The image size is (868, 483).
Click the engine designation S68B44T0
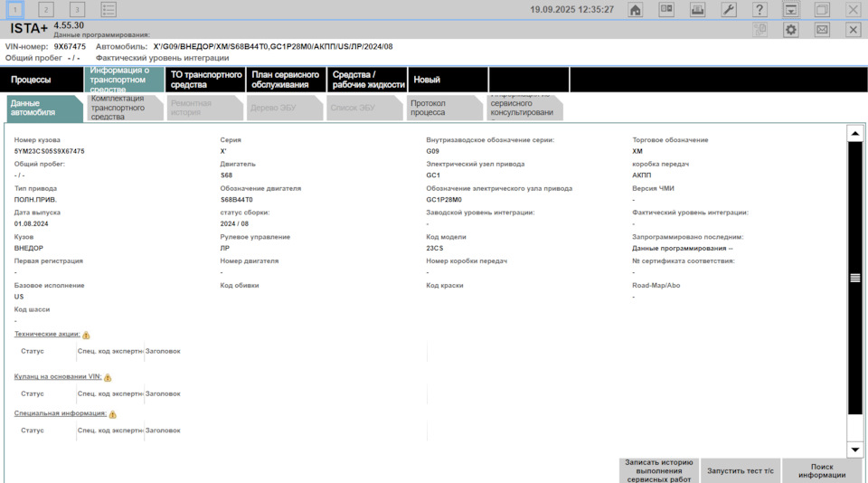[x=236, y=199]
